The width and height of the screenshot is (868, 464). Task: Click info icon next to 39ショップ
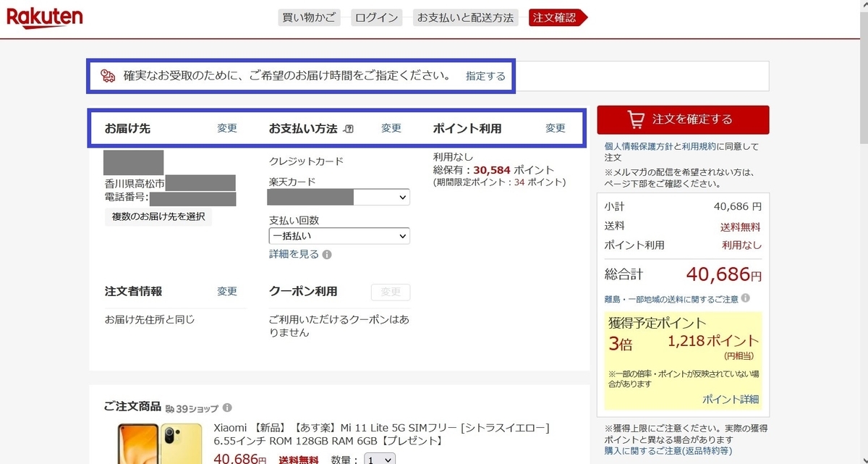(x=227, y=408)
